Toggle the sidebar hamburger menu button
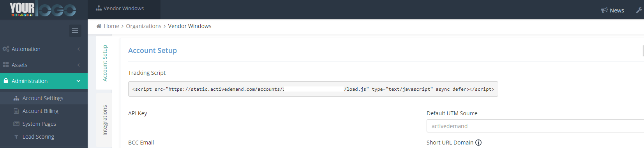644x148 pixels. click(75, 31)
